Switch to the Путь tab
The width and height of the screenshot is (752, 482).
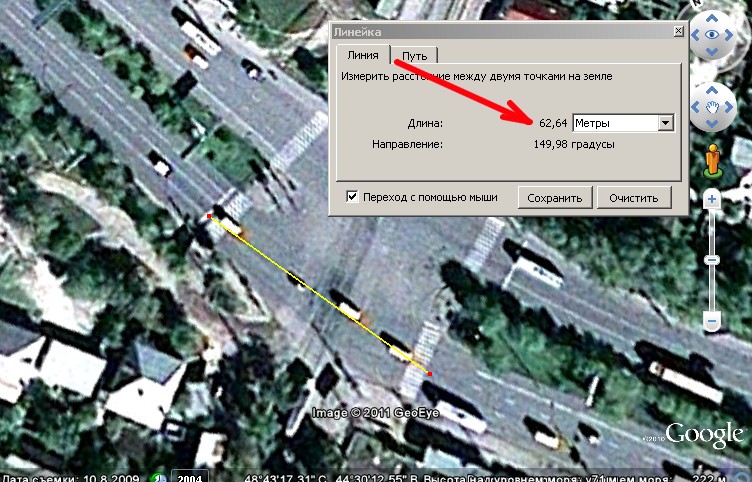414,56
